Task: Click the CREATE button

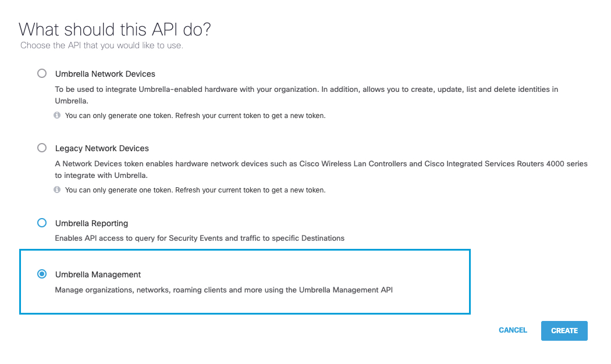Action: point(564,330)
